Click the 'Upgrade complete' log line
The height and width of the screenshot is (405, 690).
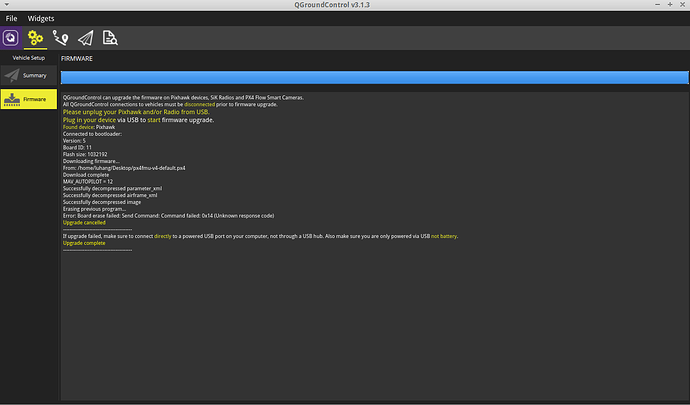coord(84,243)
